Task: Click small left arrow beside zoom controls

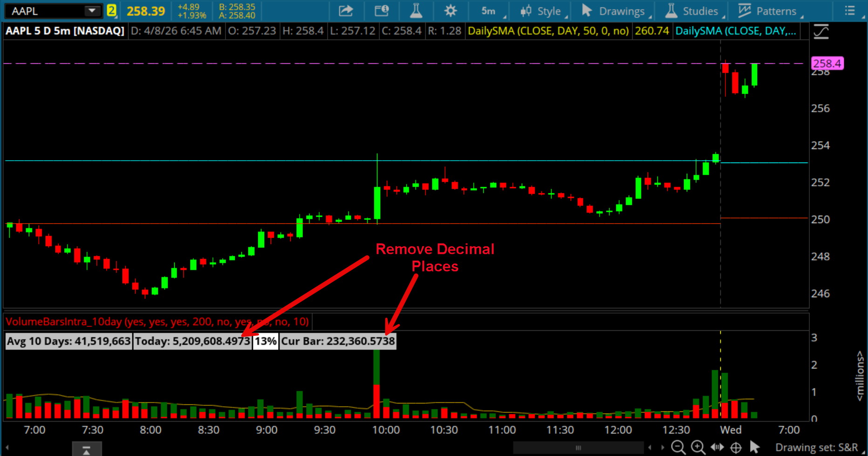Action: coord(650,448)
